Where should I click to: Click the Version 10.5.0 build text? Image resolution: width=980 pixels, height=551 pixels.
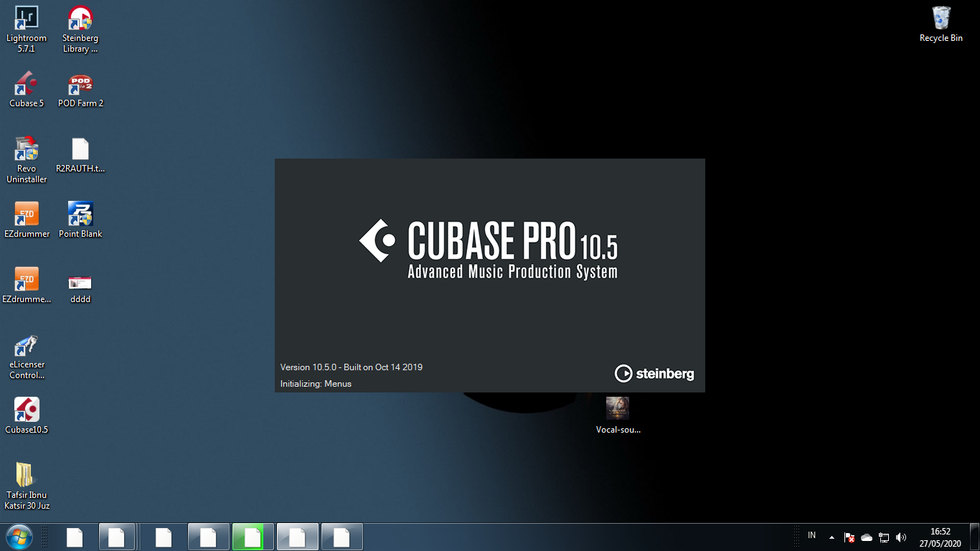click(352, 367)
